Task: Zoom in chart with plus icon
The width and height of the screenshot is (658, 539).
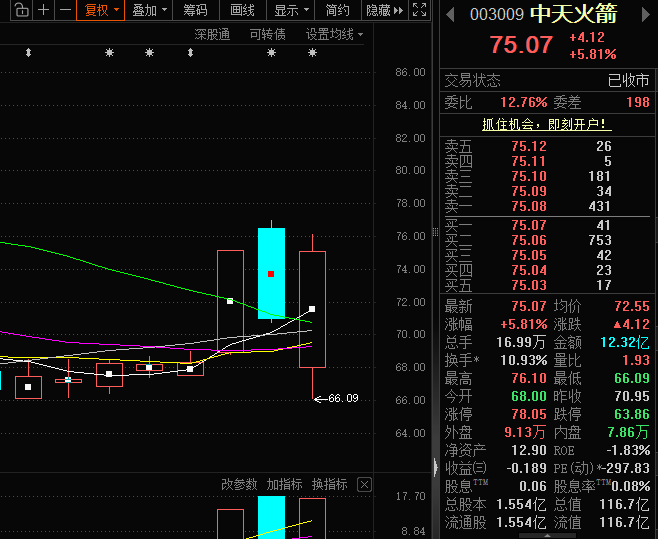Action: pos(43,10)
